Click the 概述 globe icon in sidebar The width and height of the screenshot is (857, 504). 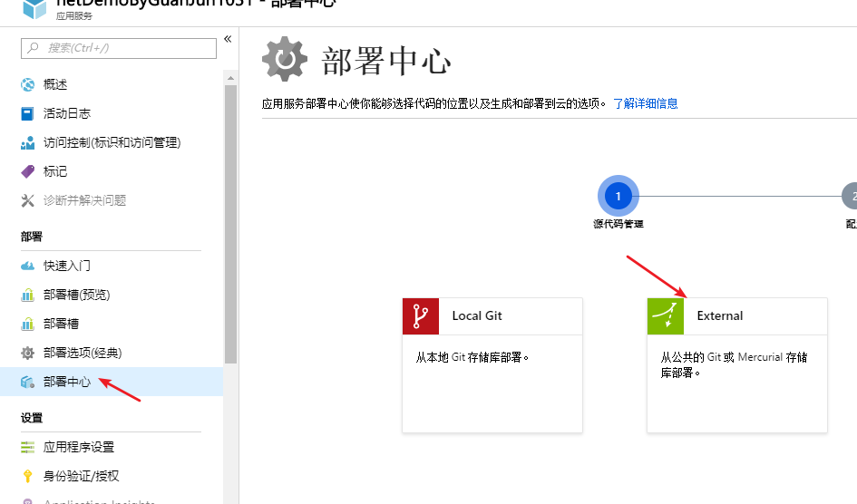pos(27,84)
